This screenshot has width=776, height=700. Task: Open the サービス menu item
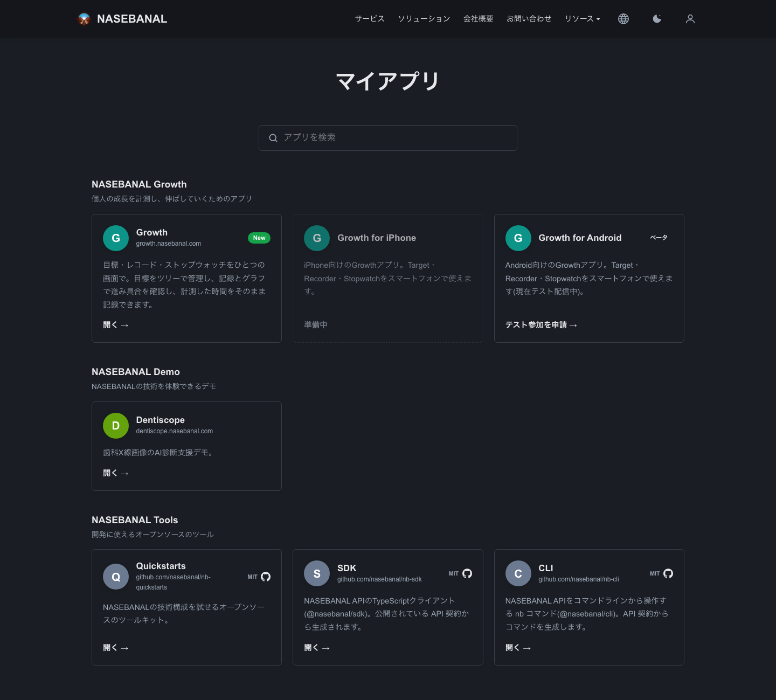(x=370, y=19)
